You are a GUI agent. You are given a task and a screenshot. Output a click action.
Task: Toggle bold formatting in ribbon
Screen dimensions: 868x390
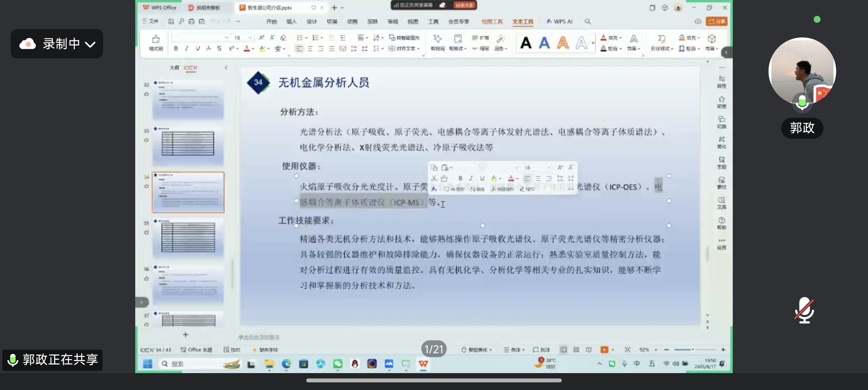[176, 48]
